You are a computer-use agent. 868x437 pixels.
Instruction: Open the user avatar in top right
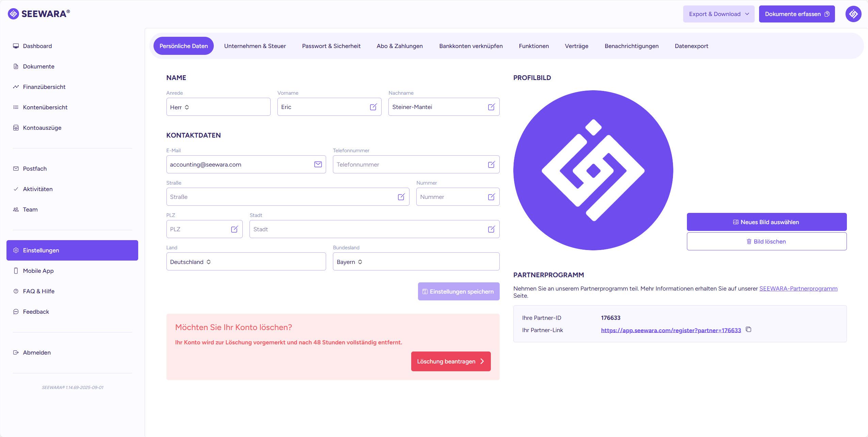pos(853,14)
